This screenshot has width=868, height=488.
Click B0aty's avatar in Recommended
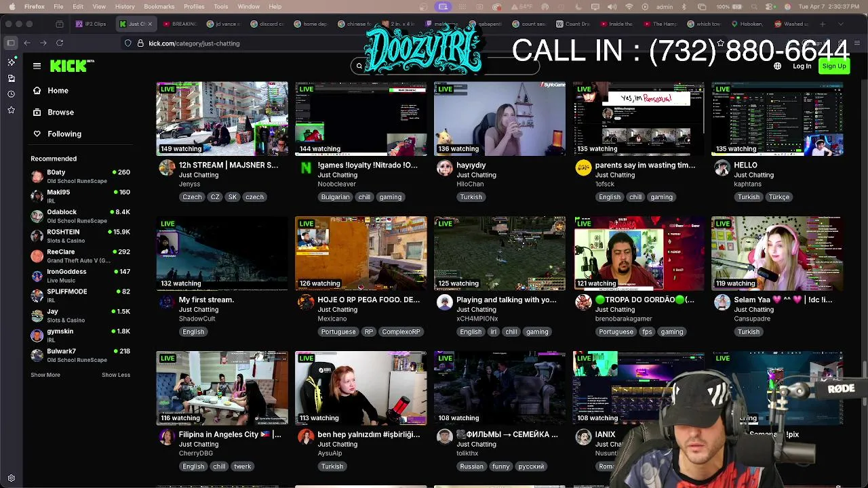[x=37, y=176]
